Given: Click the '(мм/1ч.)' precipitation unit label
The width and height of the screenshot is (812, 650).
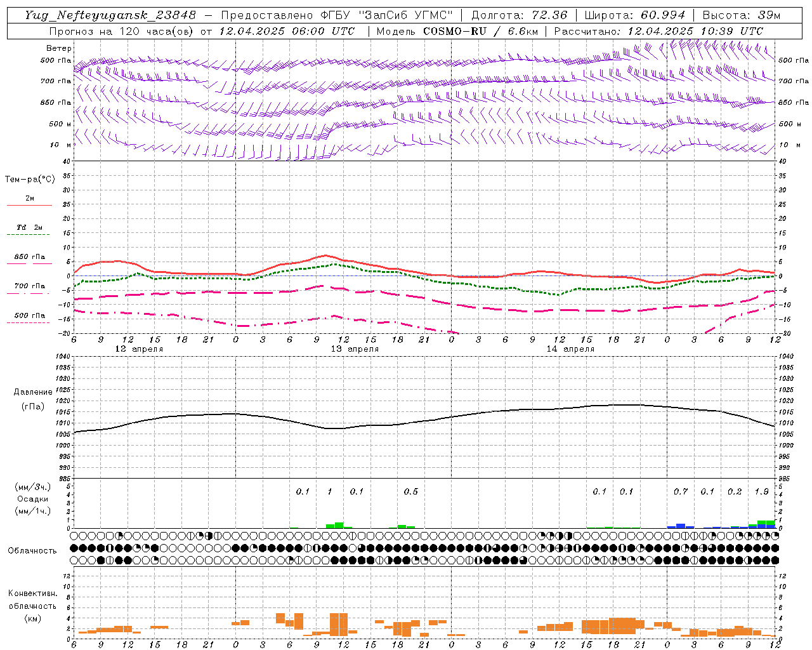Looking at the screenshot, I should pyautogui.click(x=33, y=511).
